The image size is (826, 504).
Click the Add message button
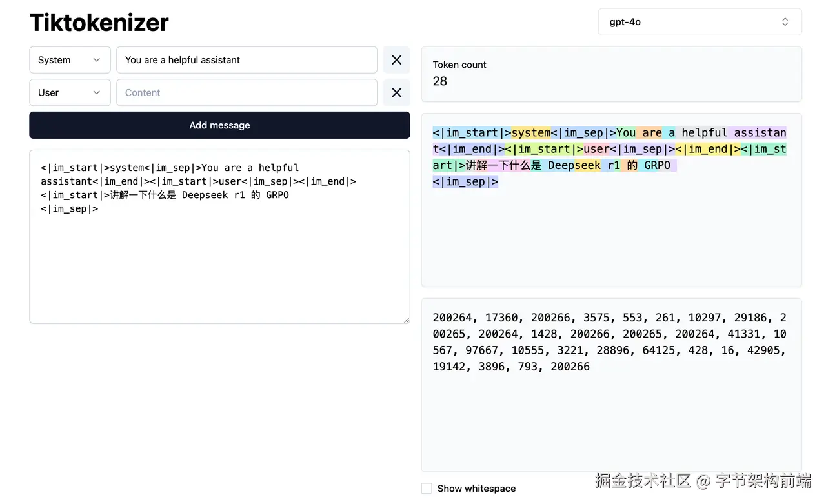tap(219, 125)
